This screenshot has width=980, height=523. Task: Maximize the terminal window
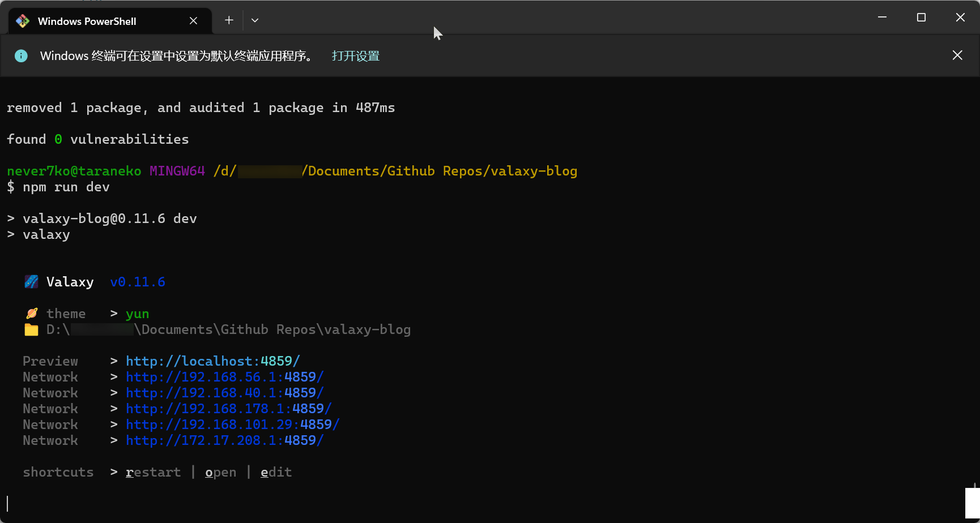click(x=921, y=18)
